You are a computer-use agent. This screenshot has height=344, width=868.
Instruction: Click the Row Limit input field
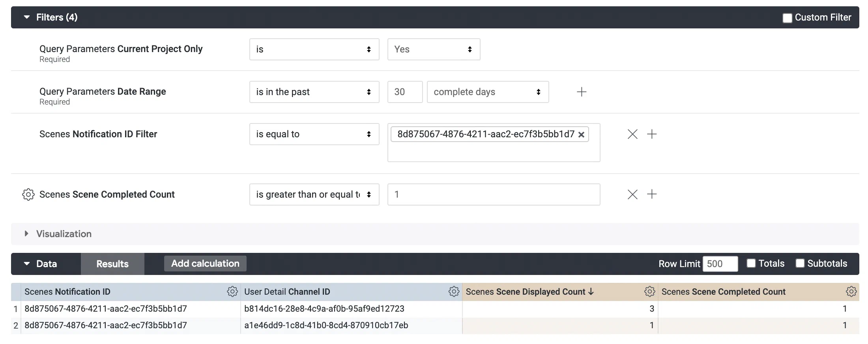point(720,264)
